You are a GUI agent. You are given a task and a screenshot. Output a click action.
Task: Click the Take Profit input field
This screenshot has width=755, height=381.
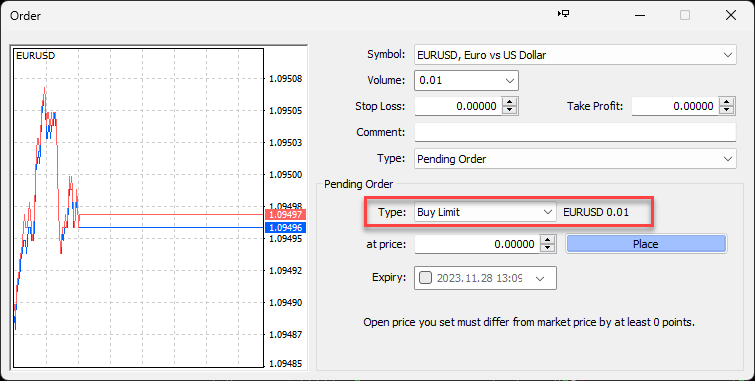tap(675, 106)
